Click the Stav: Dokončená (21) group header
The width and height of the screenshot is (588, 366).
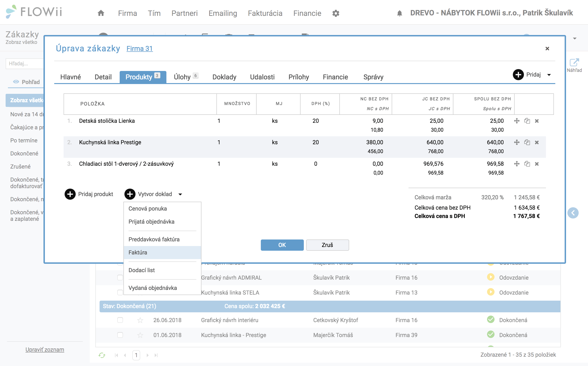[330, 306]
